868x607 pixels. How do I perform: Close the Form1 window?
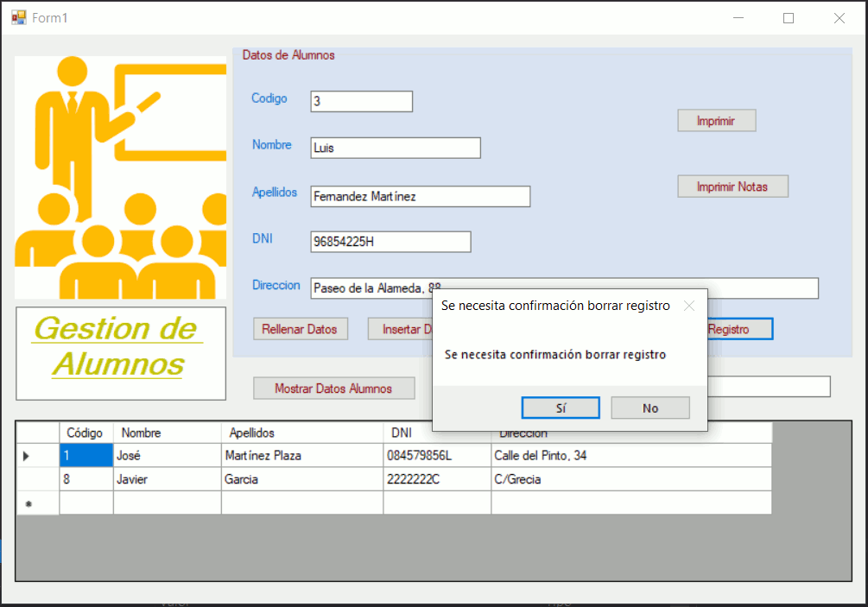[839, 18]
